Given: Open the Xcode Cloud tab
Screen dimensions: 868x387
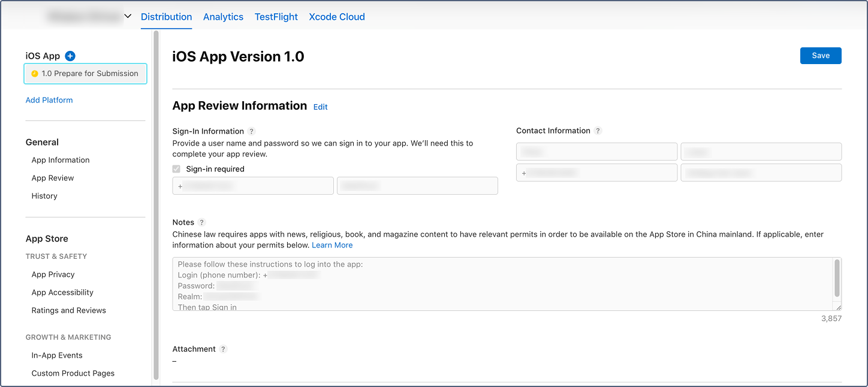Looking at the screenshot, I should coord(337,17).
